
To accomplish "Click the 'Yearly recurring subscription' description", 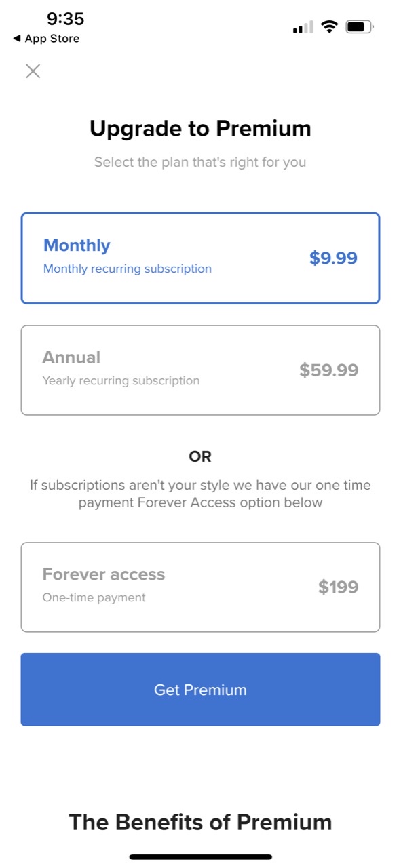I will tap(121, 380).
